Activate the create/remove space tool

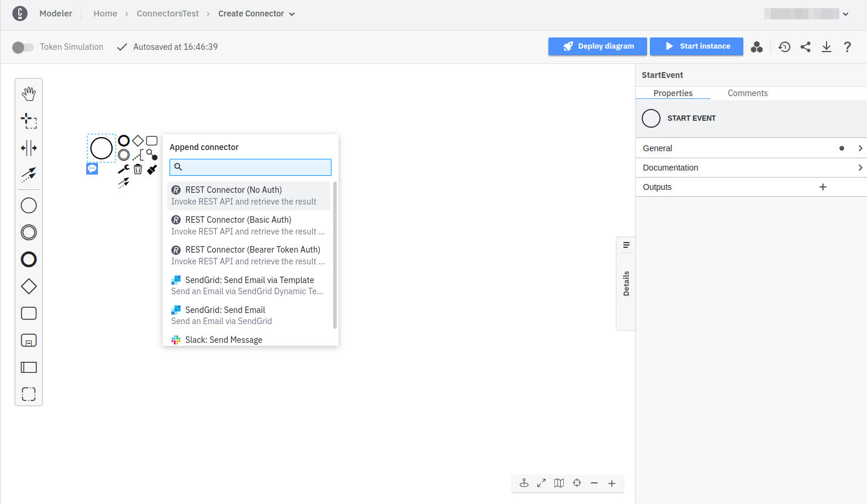coord(29,148)
